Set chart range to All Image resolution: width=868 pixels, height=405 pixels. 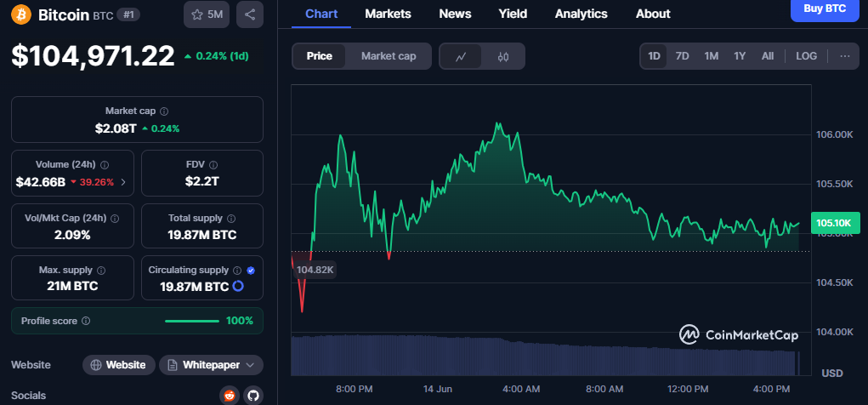[767, 56]
